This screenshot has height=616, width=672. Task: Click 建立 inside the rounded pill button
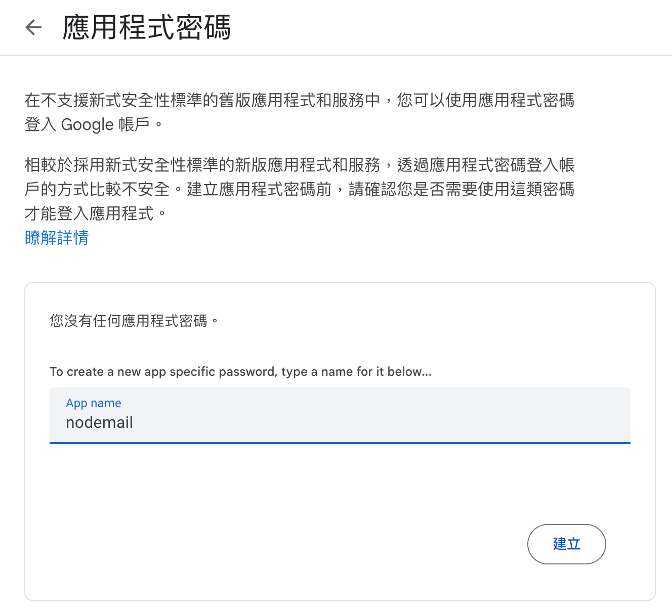566,544
